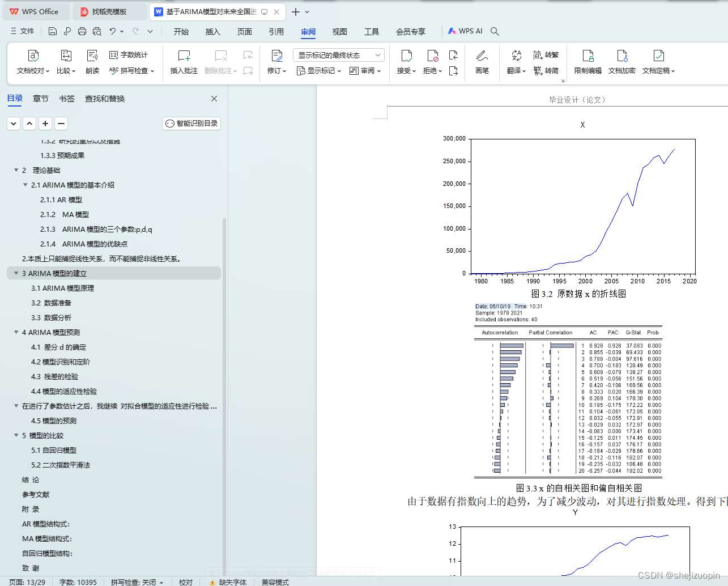Open the 文件 menu
This screenshot has height=586, width=728.
click(x=23, y=31)
